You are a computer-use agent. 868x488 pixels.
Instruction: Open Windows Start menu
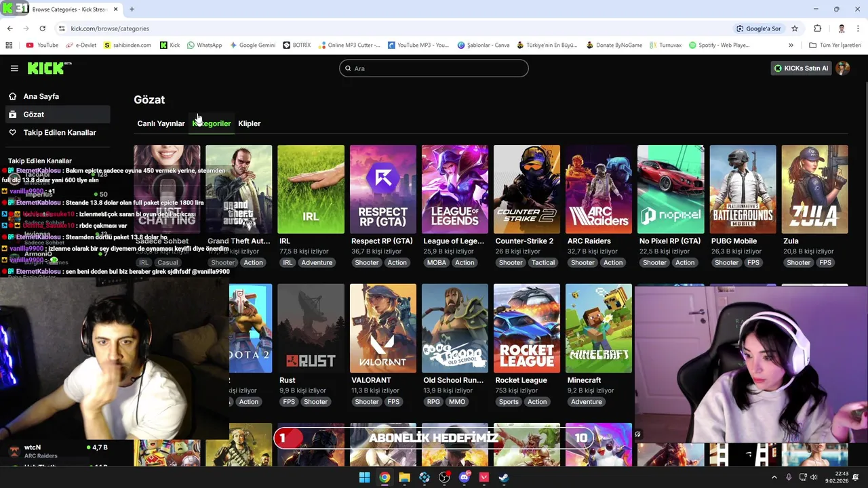364,477
